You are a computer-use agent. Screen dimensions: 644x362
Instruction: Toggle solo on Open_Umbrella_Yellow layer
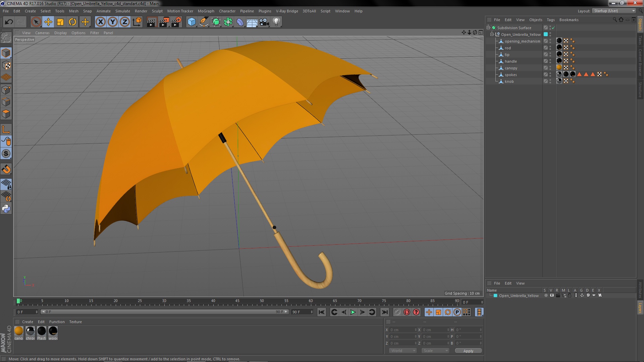(546, 295)
